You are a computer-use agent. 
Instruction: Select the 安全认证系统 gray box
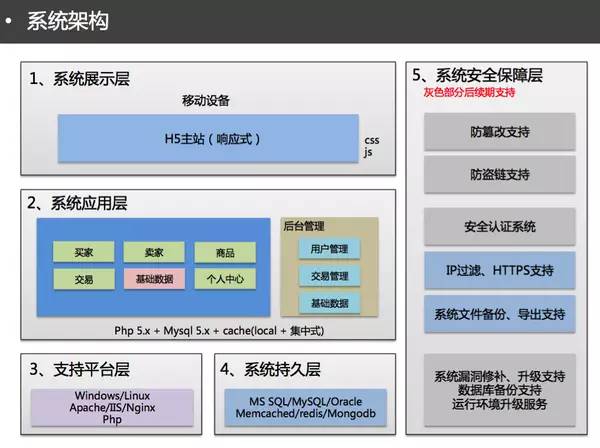[500, 226]
